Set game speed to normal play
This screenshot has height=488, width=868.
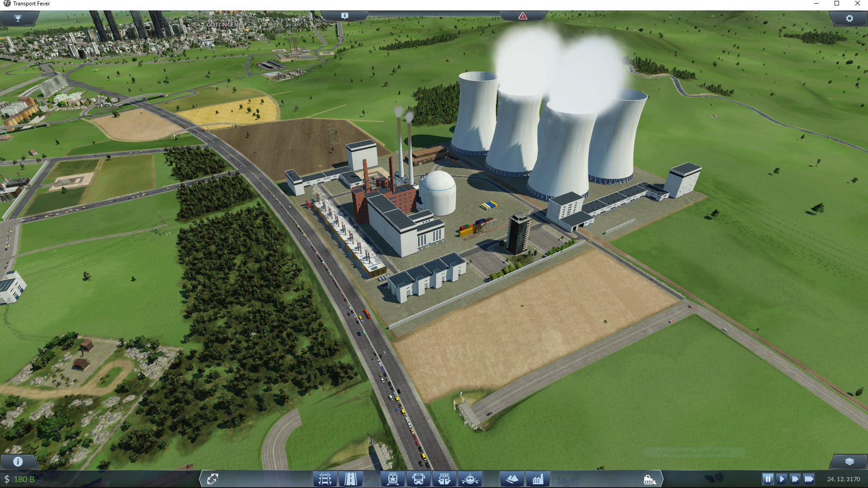point(781,479)
